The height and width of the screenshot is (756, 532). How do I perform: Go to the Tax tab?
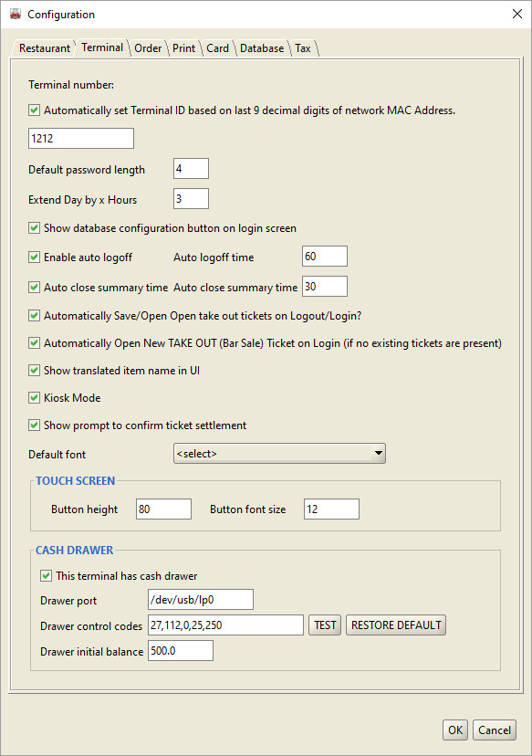tap(303, 48)
